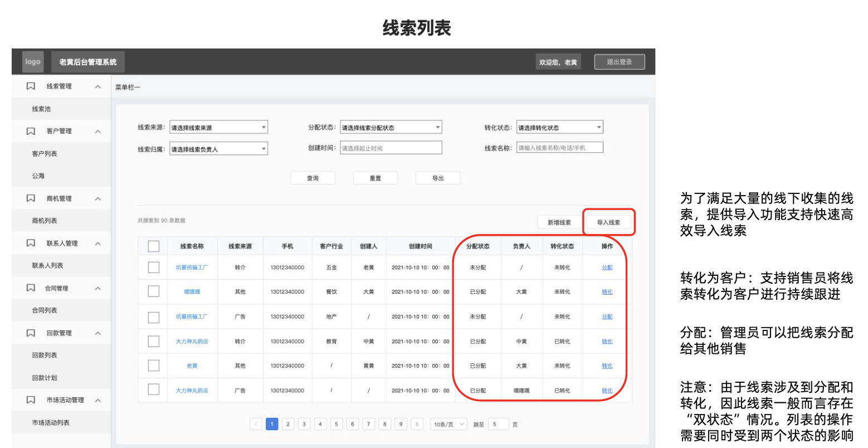Image resolution: width=868 pixels, height=448 pixels.
Task: Click 嘿嘿嘿 cell in 负责人 column
Action: tap(521, 391)
